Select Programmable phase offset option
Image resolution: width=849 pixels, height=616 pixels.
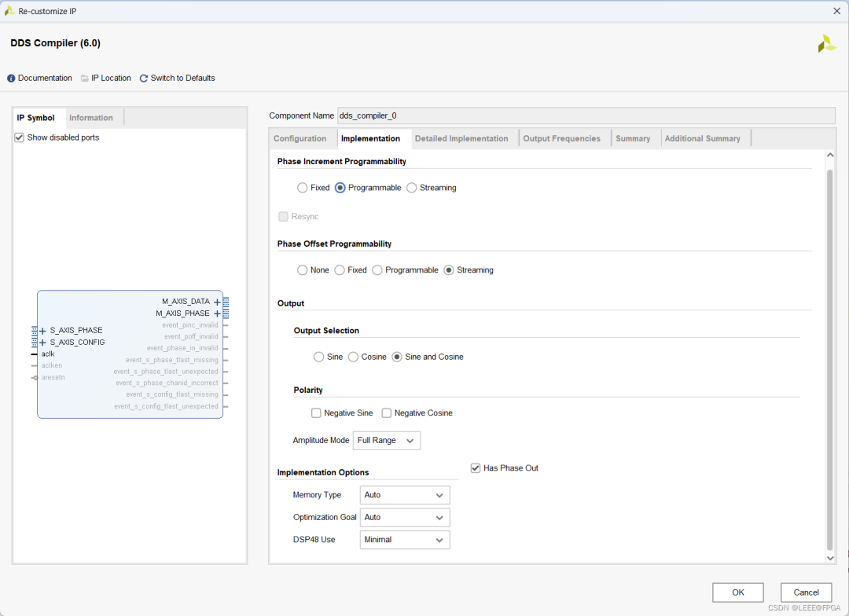tap(377, 270)
